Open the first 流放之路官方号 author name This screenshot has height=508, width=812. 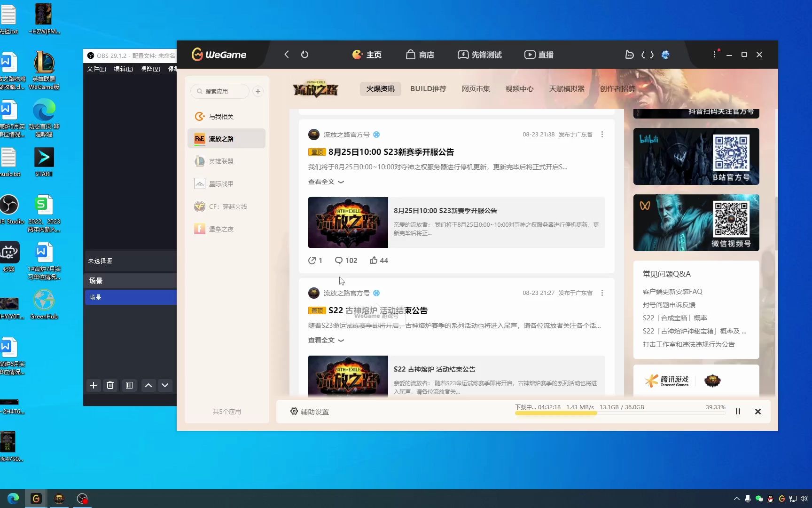tap(346, 135)
